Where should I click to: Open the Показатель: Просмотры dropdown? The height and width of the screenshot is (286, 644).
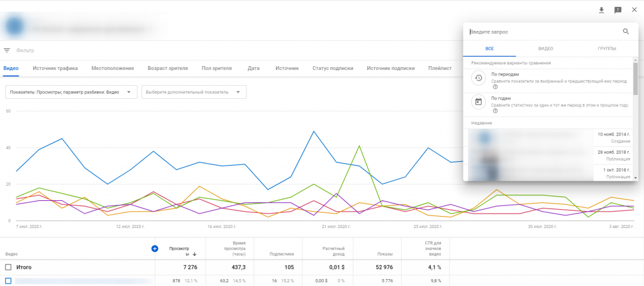tap(71, 92)
